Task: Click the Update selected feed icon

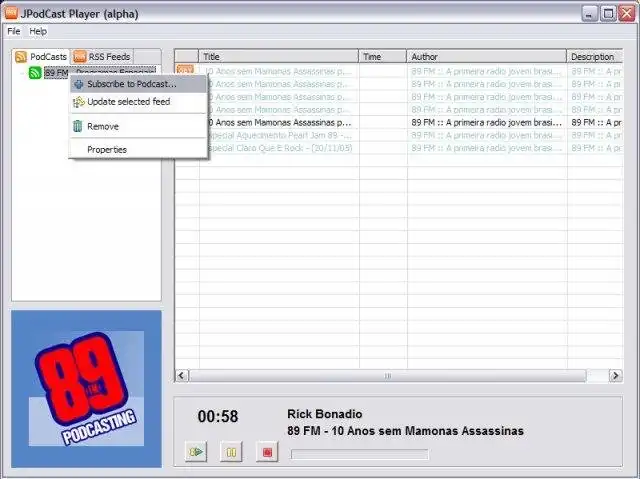Action: pyautogui.click(x=79, y=102)
